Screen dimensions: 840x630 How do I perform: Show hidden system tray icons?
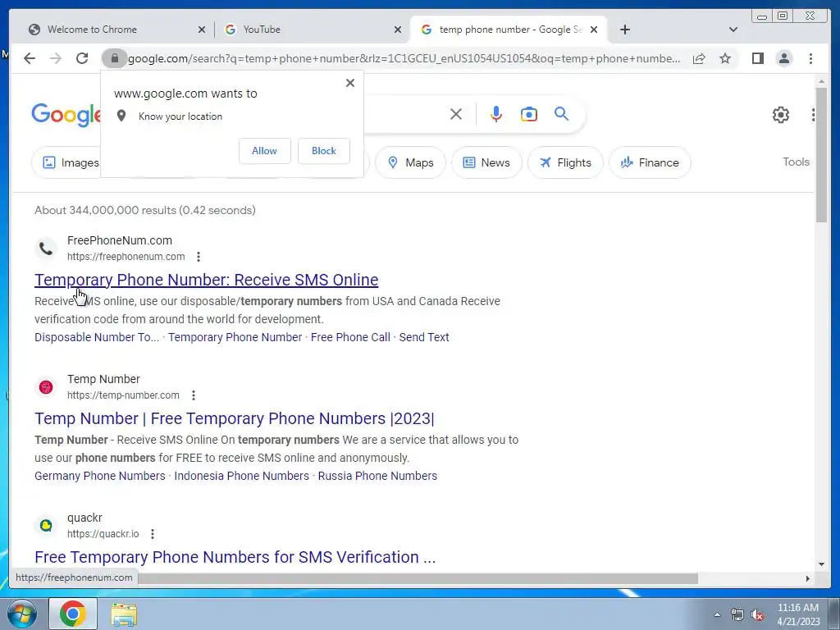click(x=717, y=614)
